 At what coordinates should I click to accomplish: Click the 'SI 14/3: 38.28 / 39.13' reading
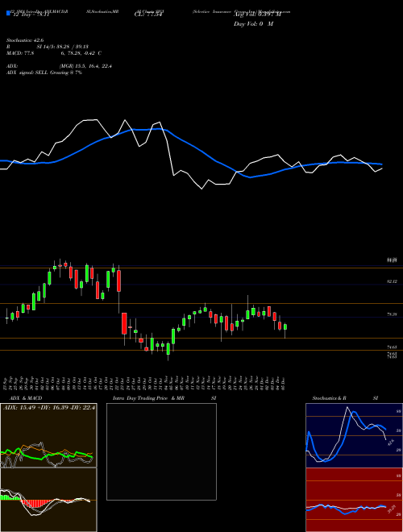point(62,47)
